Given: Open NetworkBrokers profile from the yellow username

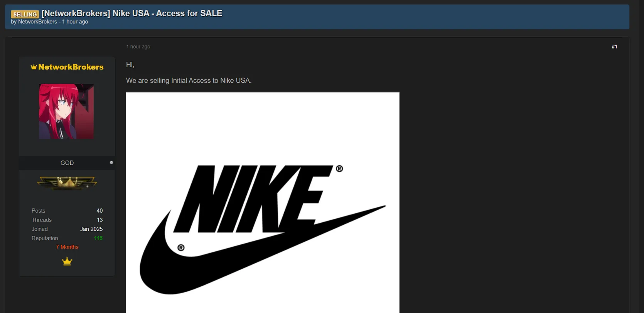Looking at the screenshot, I should point(71,67).
